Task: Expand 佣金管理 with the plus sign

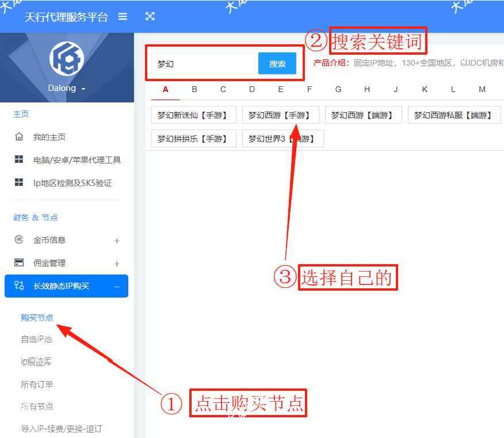Action: point(117,264)
